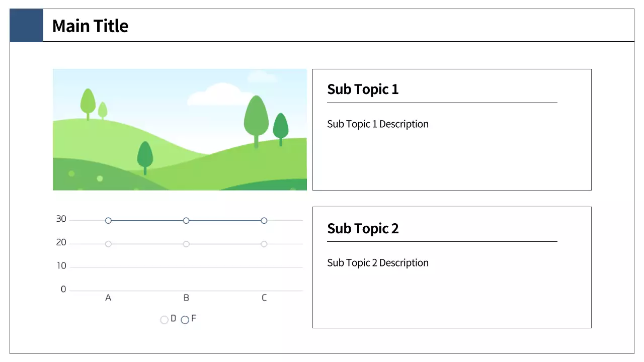Select the Main Title text
This screenshot has height=362, width=644.
click(91, 26)
